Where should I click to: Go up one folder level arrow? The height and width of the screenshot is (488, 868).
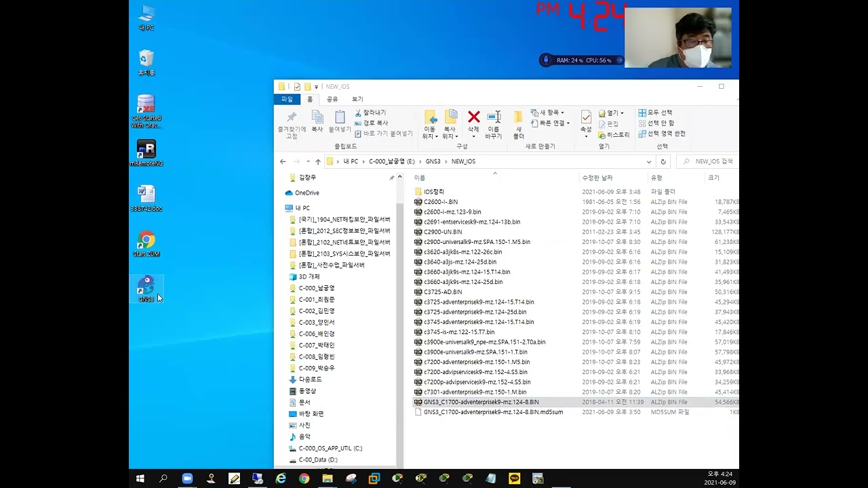click(x=317, y=161)
